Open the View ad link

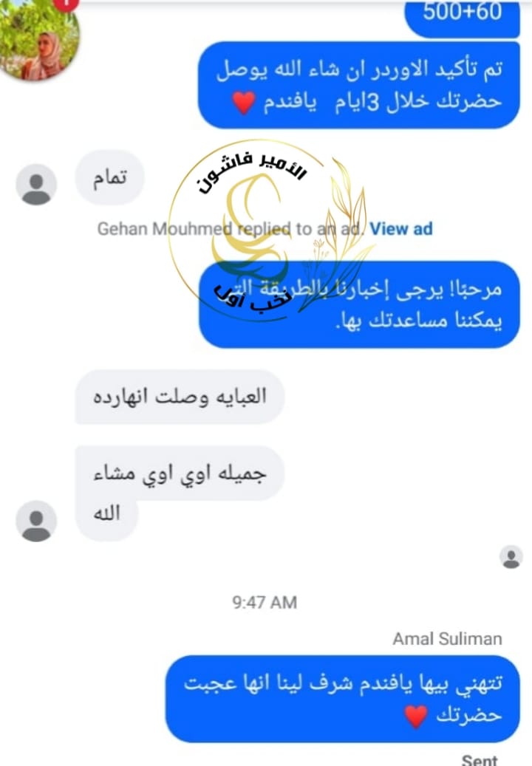point(401,229)
